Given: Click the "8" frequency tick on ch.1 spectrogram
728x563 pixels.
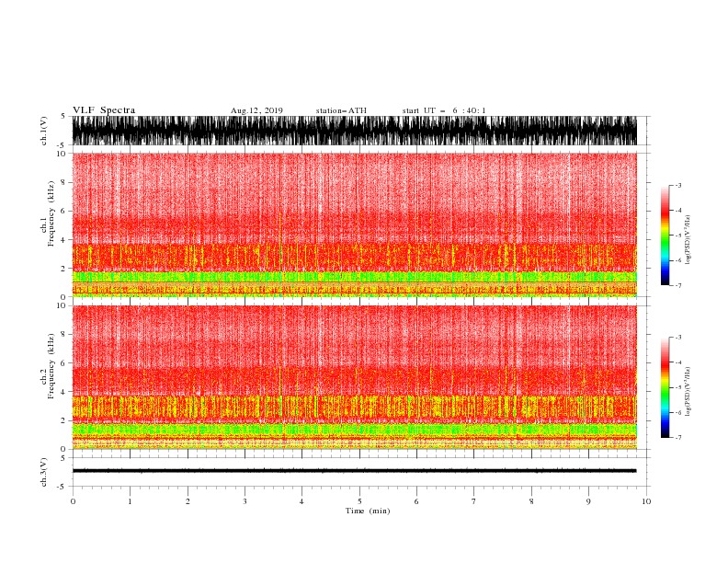Looking at the screenshot, I should click(63, 182).
